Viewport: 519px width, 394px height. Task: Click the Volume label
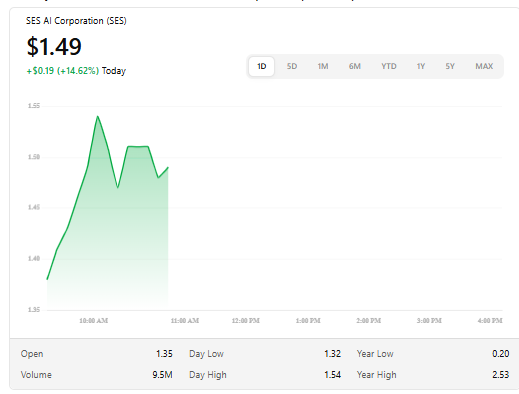pos(36,375)
